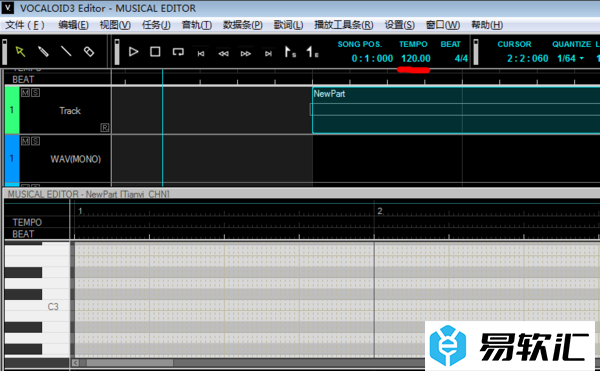Click the C3 piano key

pyautogui.click(x=37, y=306)
